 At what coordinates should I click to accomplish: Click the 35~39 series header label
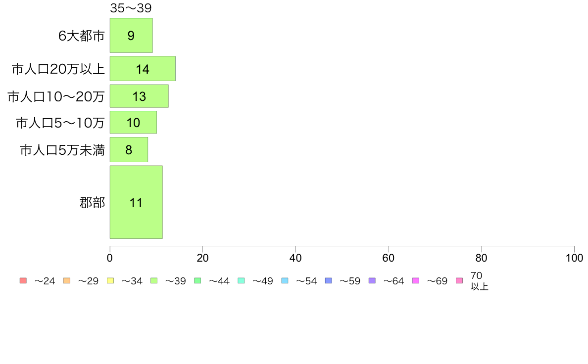coord(131,8)
